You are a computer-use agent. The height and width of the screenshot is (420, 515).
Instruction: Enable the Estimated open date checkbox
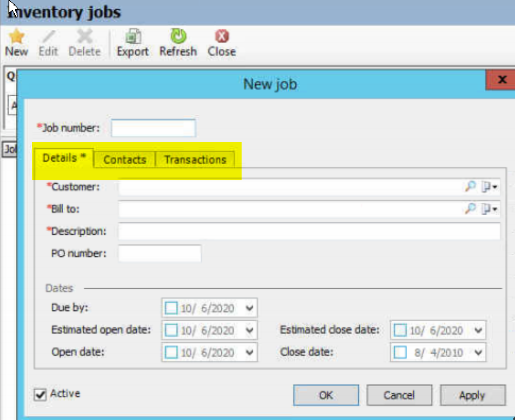[171, 330]
